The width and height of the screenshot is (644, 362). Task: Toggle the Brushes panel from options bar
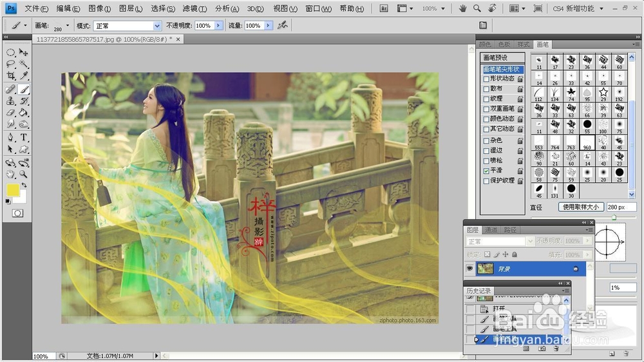click(483, 26)
